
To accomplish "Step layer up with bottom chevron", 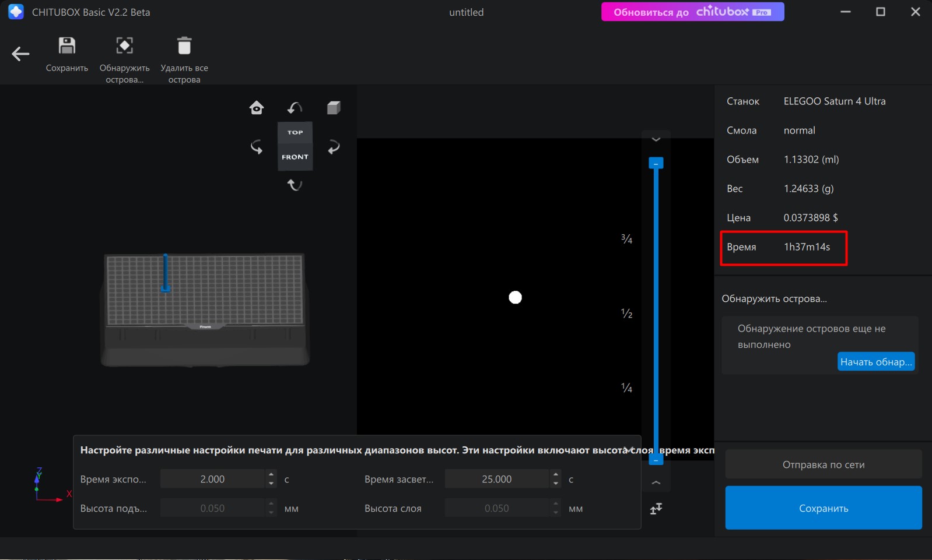I will click(x=656, y=482).
